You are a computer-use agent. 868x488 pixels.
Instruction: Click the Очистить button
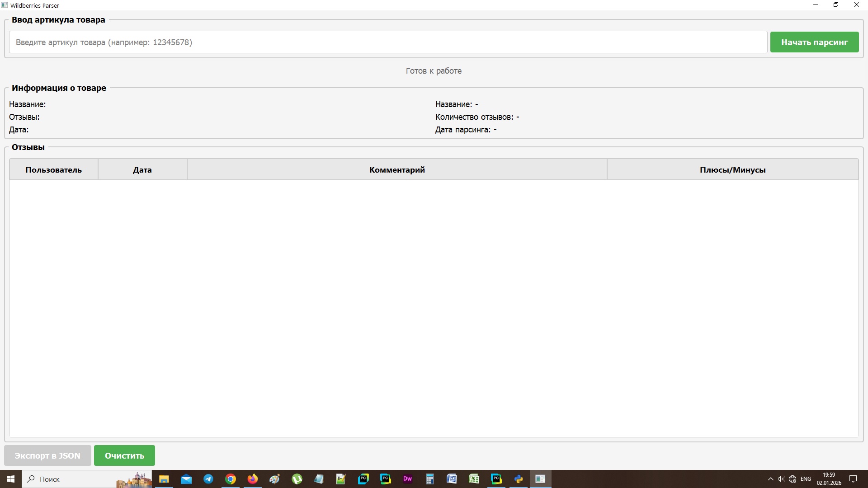point(124,455)
